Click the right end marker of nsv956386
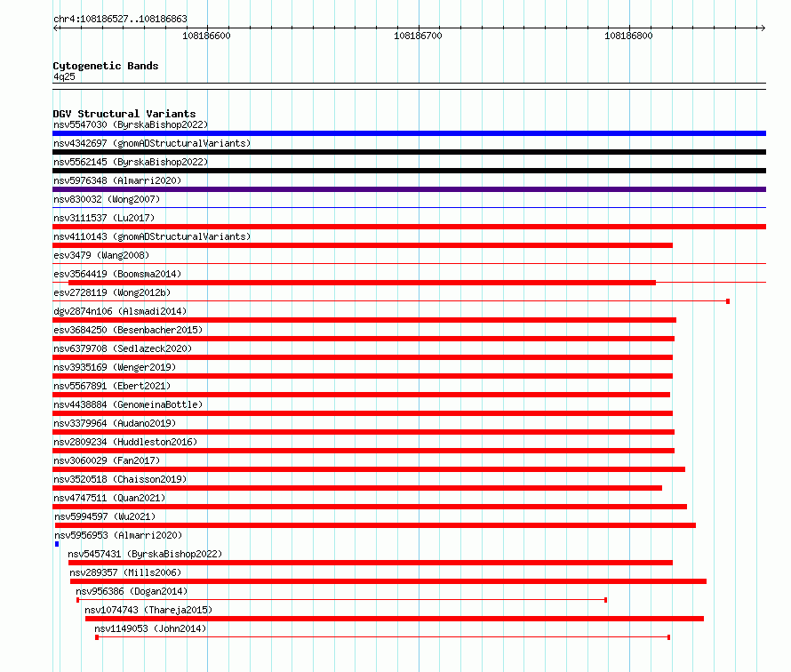This screenshot has height=672, width=791. (605, 600)
